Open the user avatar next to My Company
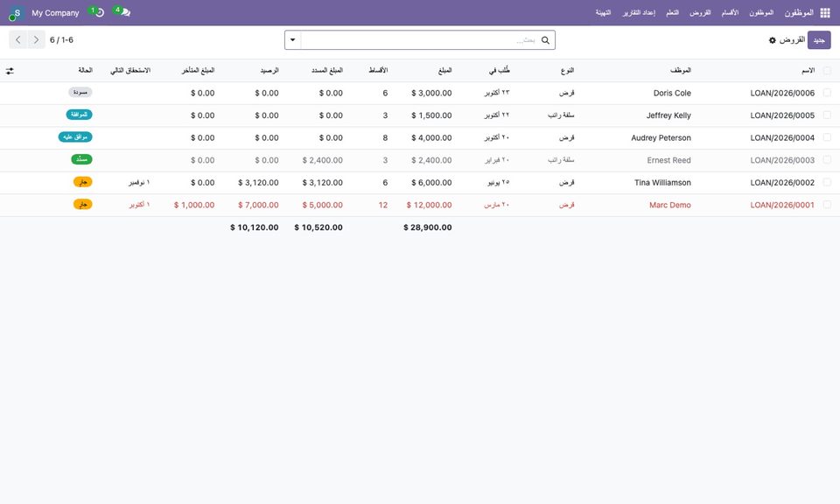Image resolution: width=840 pixels, height=504 pixels. (17, 13)
